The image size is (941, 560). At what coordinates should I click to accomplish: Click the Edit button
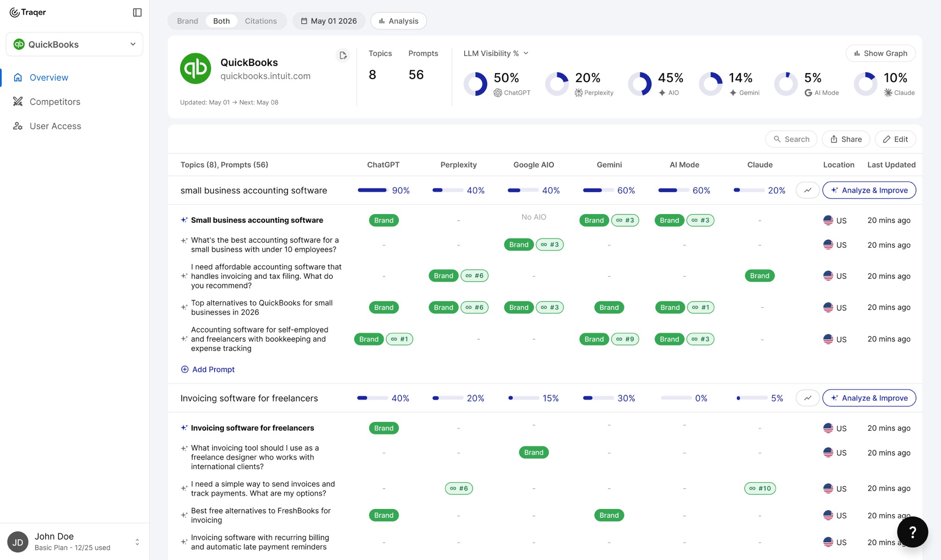click(895, 139)
